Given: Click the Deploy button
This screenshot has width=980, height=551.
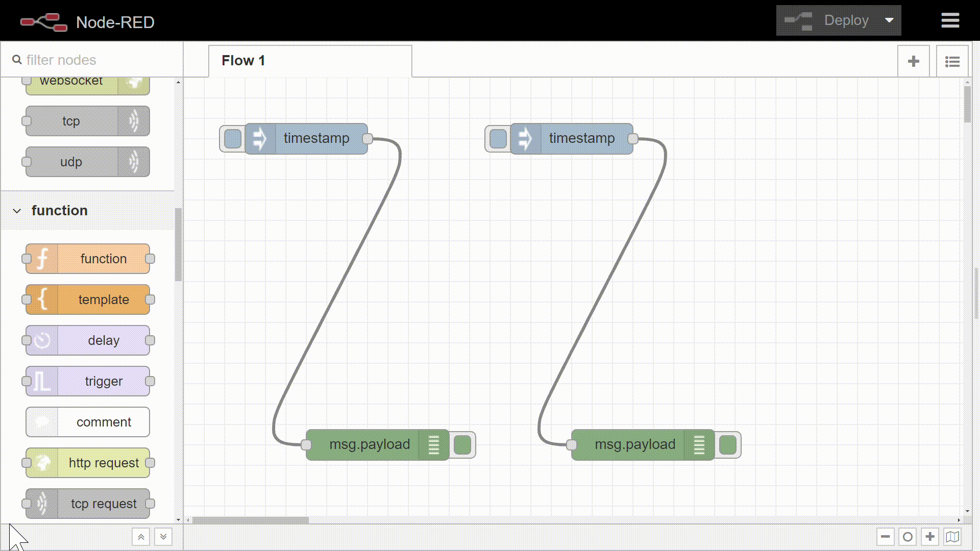Looking at the screenshot, I should (x=827, y=20).
